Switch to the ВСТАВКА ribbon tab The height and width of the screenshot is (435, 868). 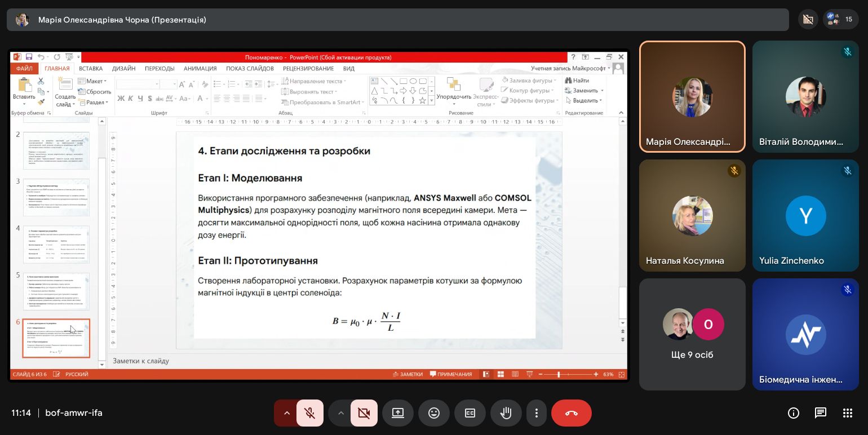91,69
